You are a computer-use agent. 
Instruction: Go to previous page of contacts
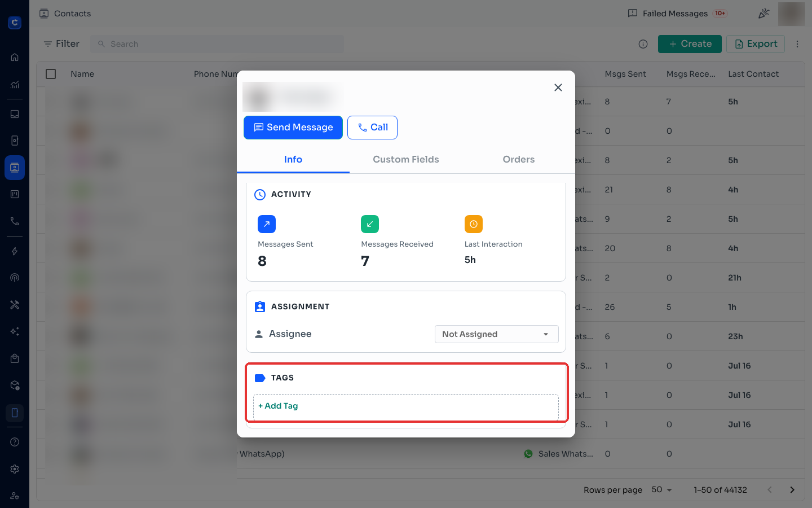(770, 490)
